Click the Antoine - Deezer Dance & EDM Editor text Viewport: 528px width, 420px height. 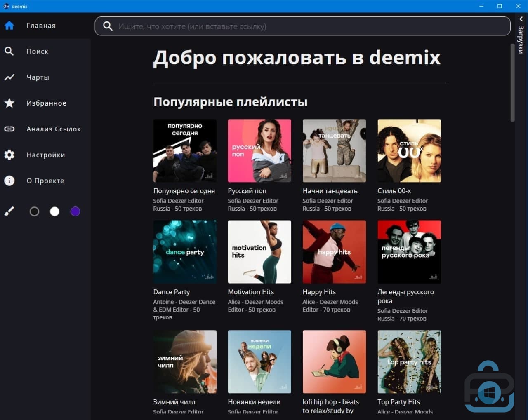click(x=184, y=310)
